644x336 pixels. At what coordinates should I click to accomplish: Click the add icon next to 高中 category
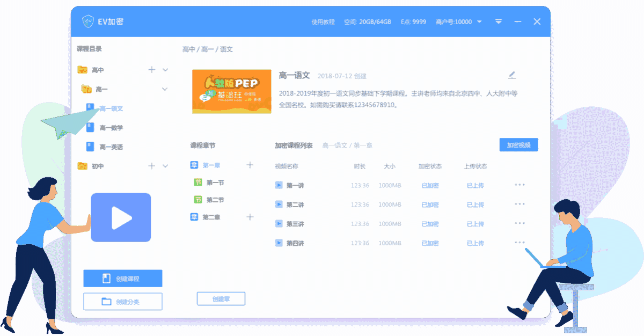(x=151, y=69)
